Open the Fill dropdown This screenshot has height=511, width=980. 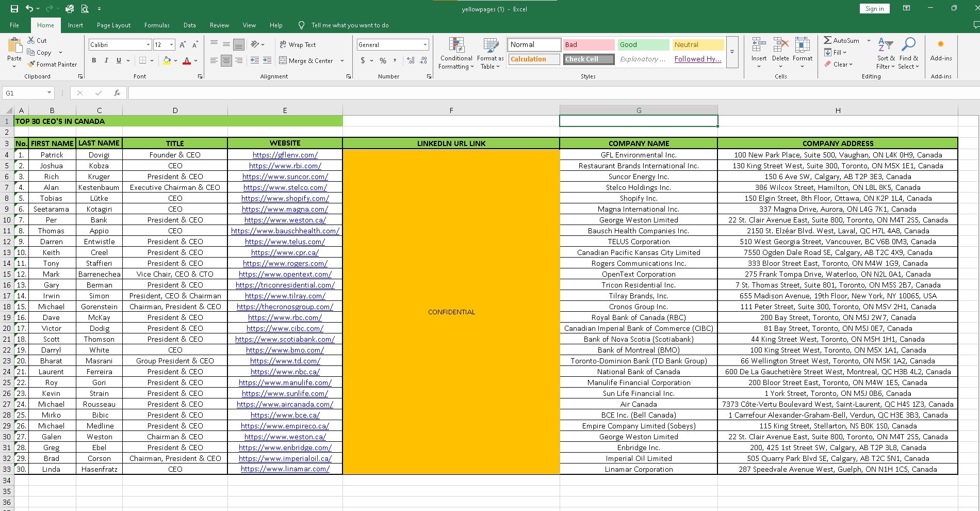pyautogui.click(x=836, y=52)
